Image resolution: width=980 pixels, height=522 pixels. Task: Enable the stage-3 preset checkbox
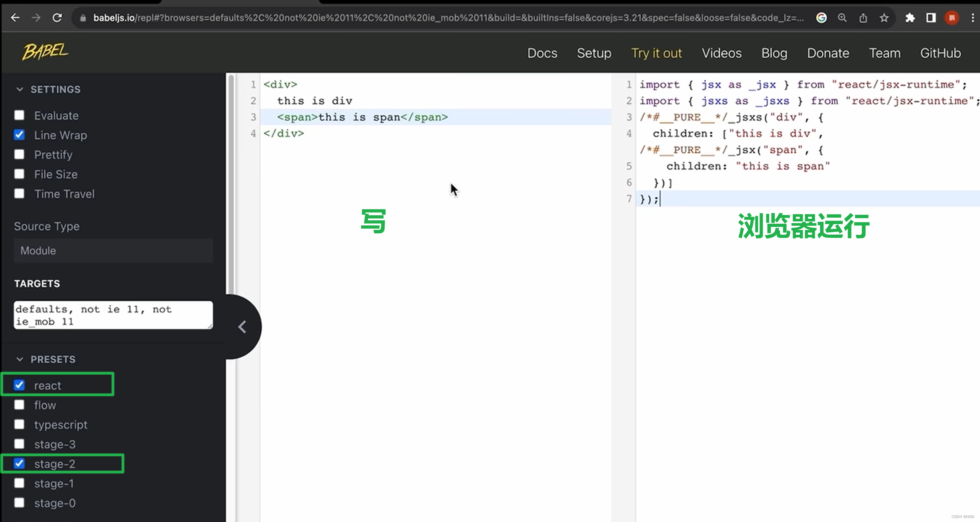[19, 444]
